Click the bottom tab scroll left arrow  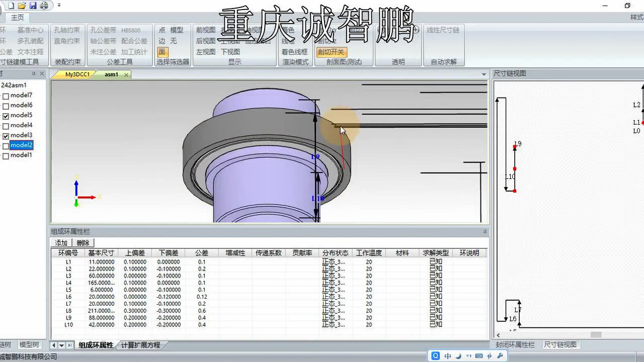click(x=53, y=345)
